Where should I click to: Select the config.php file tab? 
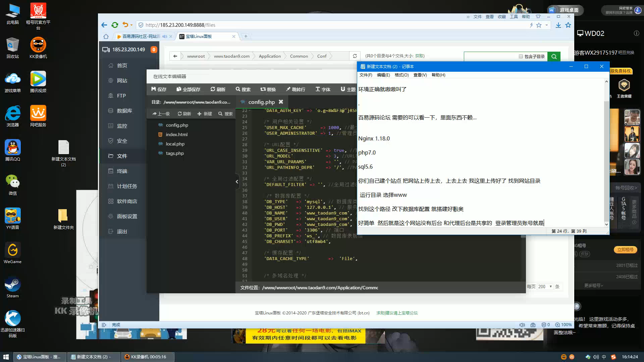[x=261, y=102]
